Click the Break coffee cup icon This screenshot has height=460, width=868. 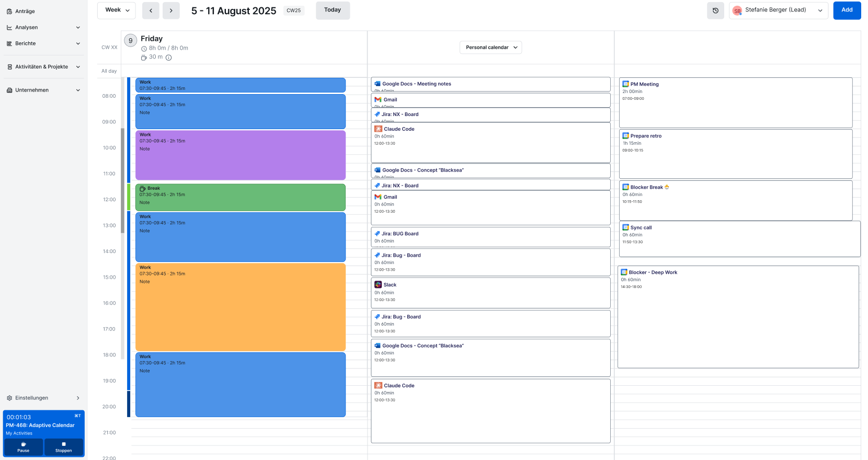tap(142, 188)
